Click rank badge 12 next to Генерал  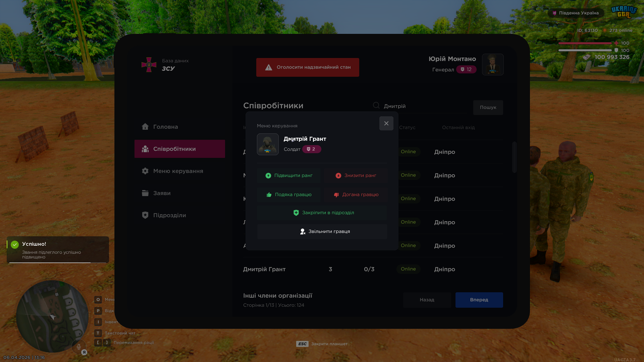coord(466,69)
